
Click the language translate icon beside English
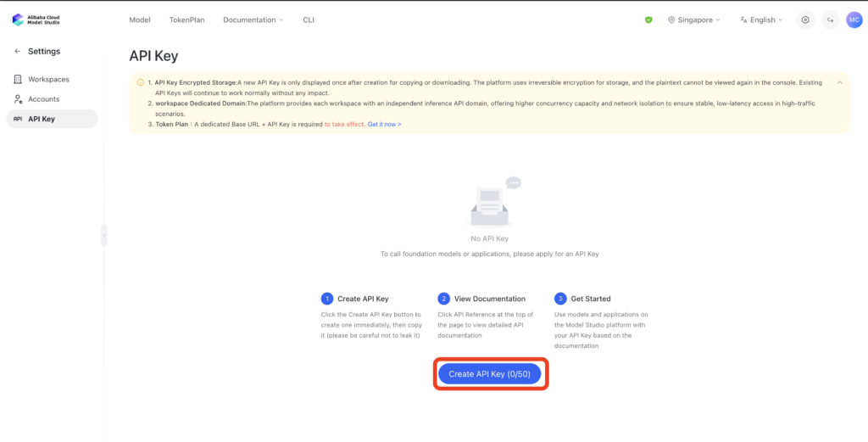click(x=743, y=20)
